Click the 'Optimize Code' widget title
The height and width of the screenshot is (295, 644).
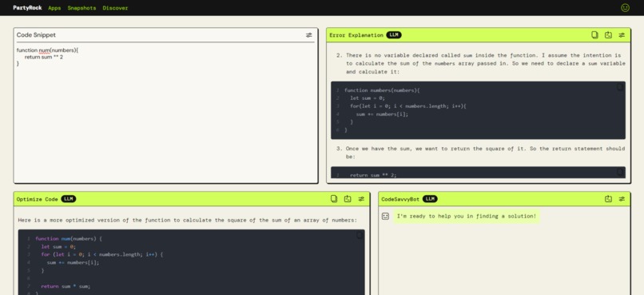(x=38, y=199)
